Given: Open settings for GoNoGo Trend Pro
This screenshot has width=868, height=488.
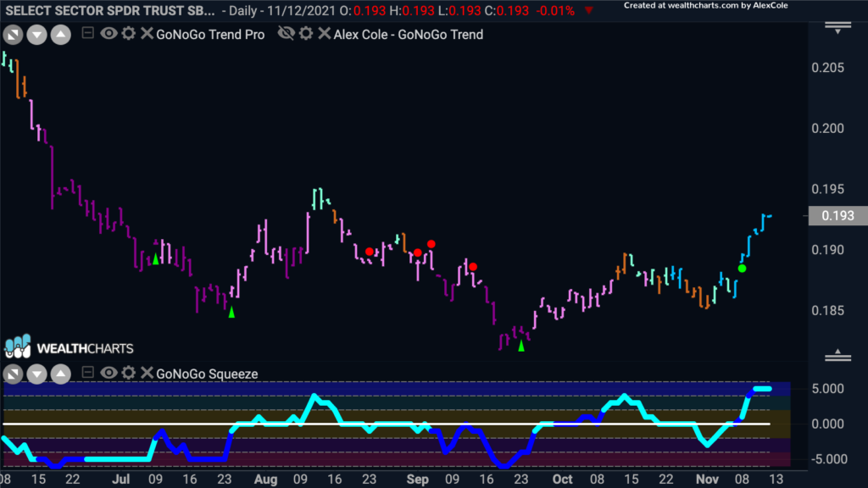Looking at the screenshot, I should coord(129,34).
